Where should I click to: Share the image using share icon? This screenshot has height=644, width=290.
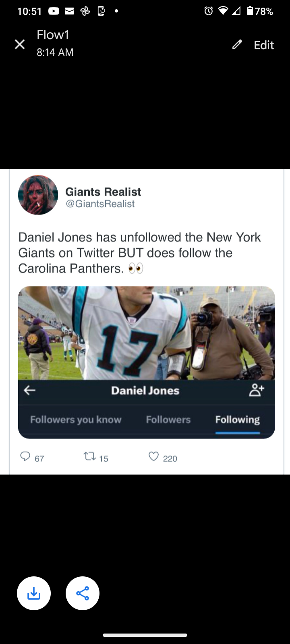click(x=83, y=593)
